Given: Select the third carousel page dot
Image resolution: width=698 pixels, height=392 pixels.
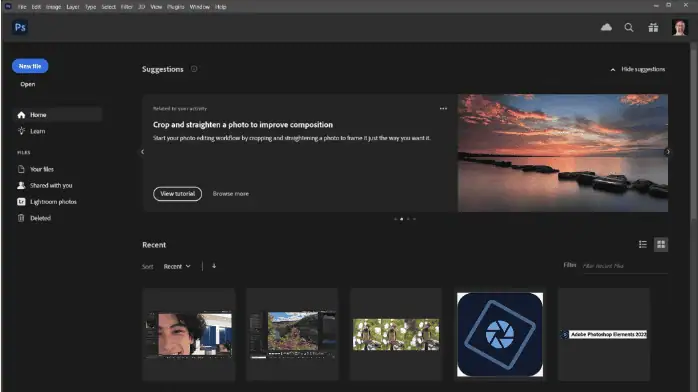Looking at the screenshot, I should point(408,219).
